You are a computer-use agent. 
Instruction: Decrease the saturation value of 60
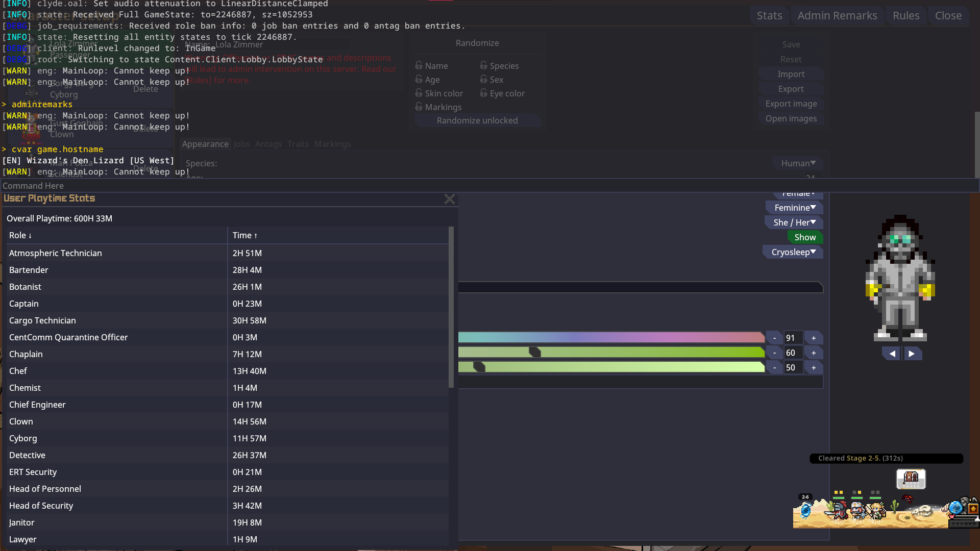(774, 353)
